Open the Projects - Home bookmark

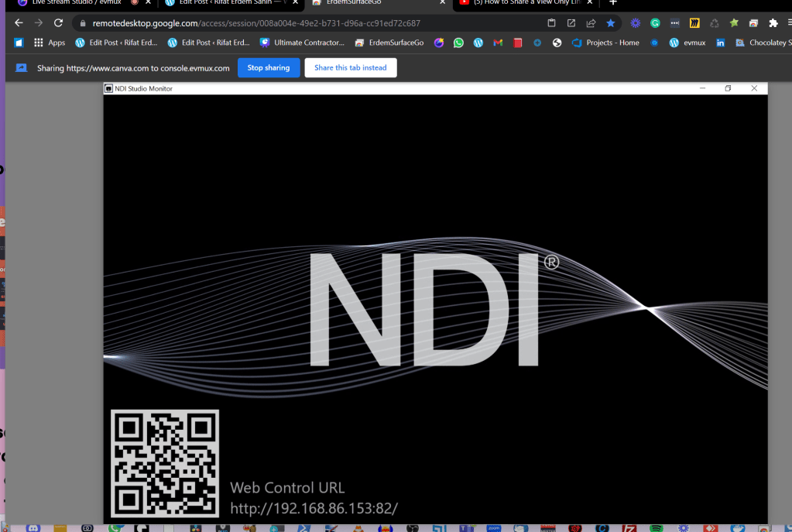[x=605, y=43]
